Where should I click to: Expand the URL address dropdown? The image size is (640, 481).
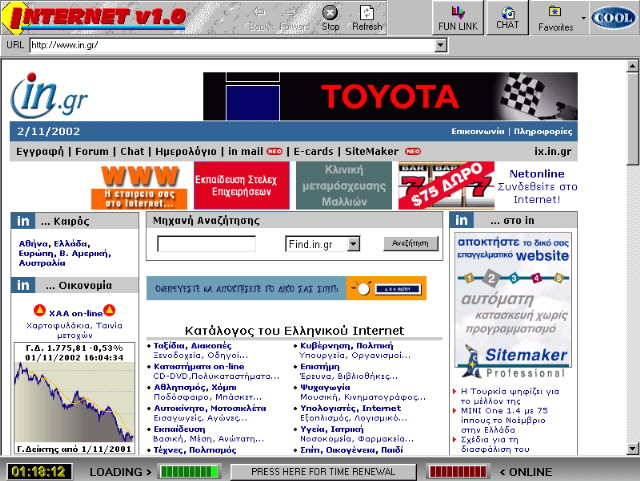click(440, 45)
